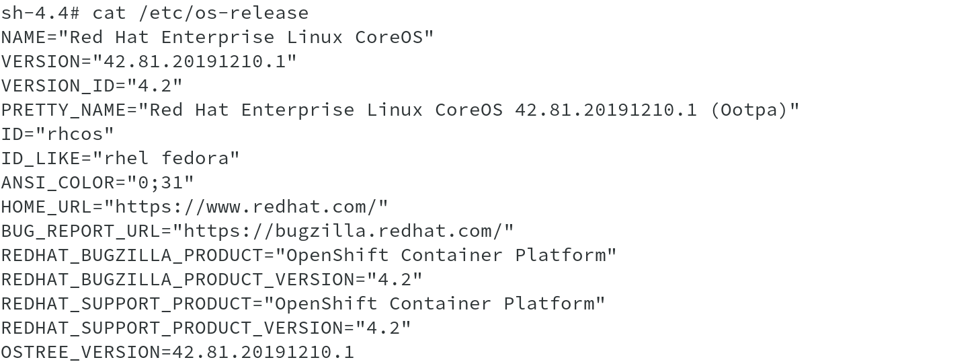
Task: Click the NAME line with Red Hat Enterprise Linux CoreOS
Action: click(217, 37)
